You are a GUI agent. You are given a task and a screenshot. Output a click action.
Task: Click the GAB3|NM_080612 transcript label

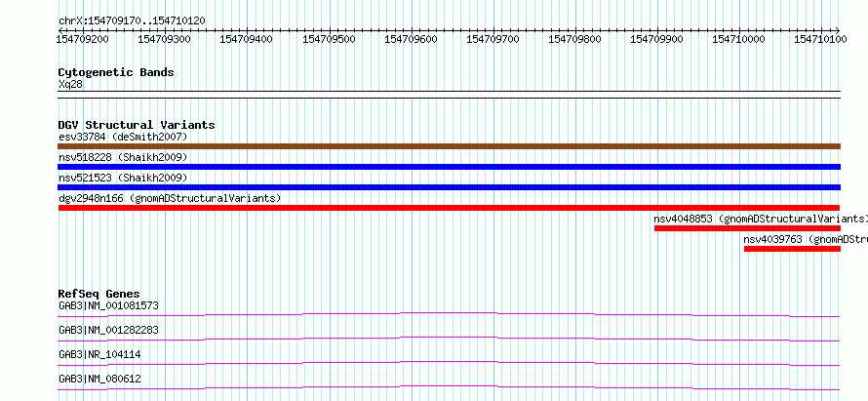(99, 379)
